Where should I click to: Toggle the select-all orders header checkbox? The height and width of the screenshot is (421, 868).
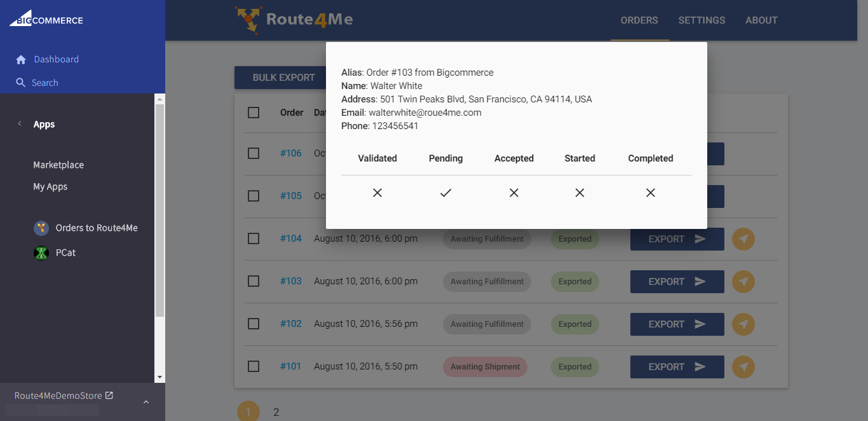pos(254,113)
